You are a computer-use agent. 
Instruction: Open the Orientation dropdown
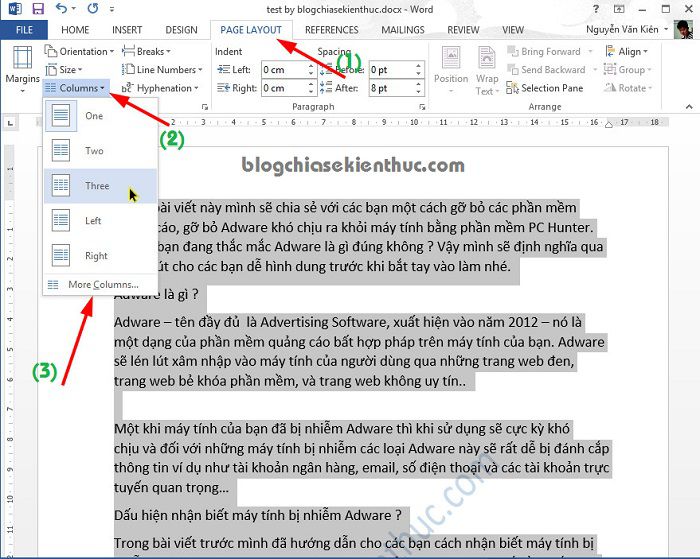pos(79,51)
